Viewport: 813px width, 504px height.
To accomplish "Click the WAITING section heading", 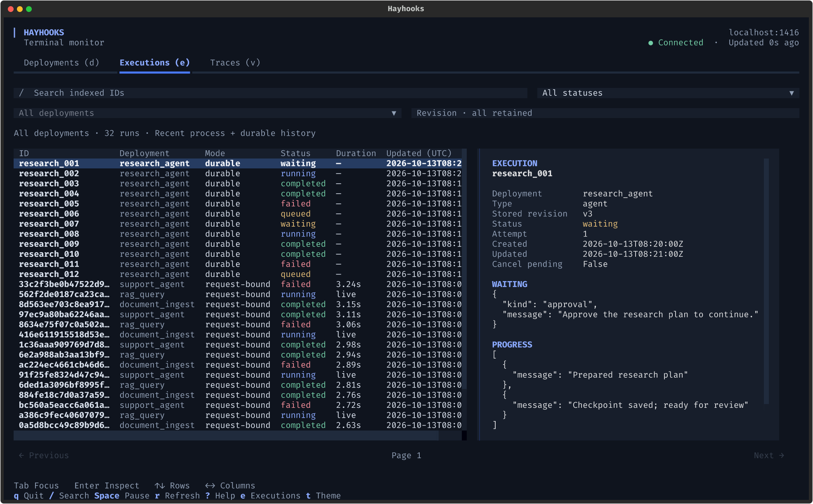I will pos(510,284).
